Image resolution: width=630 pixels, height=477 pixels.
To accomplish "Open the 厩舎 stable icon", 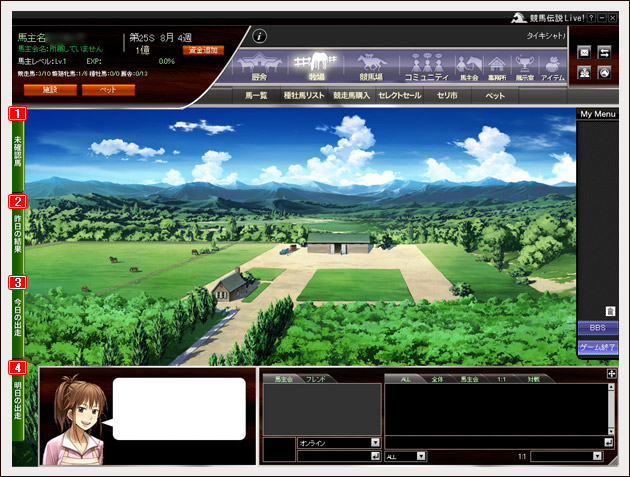I will point(259,66).
